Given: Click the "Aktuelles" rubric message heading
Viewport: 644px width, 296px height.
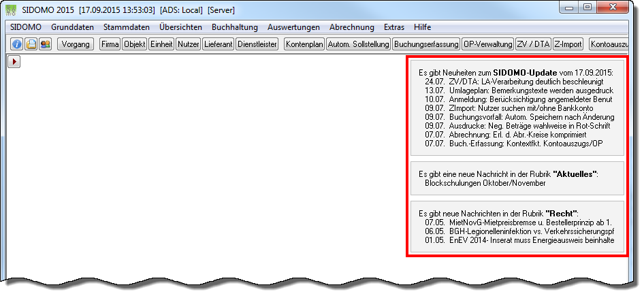Looking at the screenshot, I should (509, 174).
